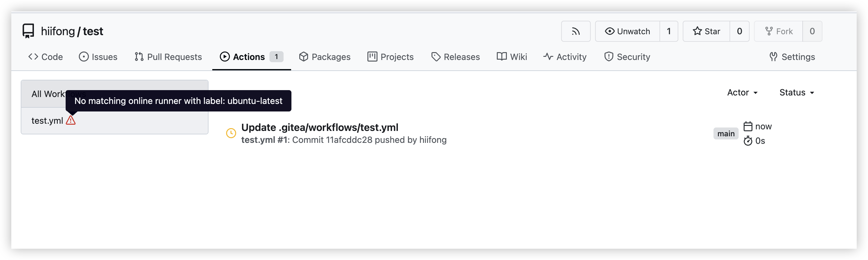Open the Security tab

tap(627, 57)
